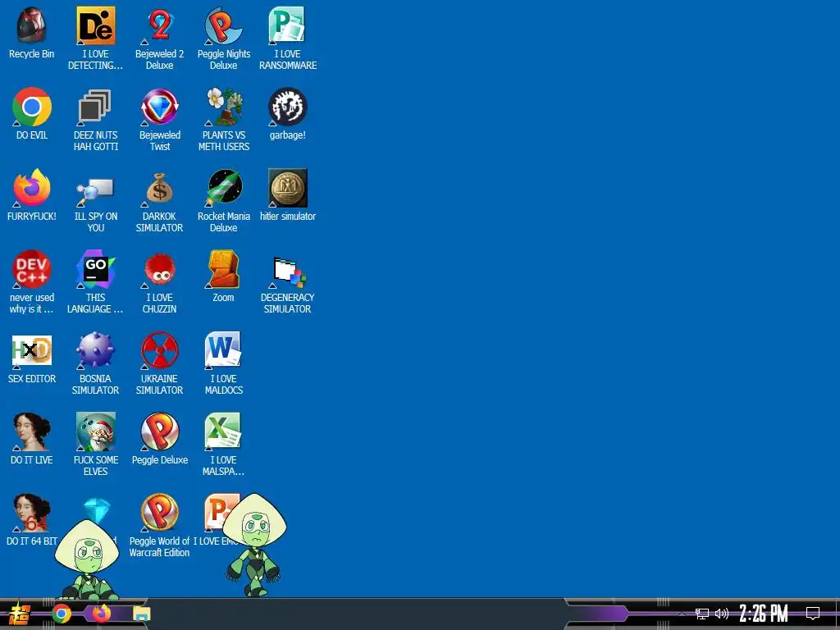Select the ILL SPY ON YOU shortcut
The width and height of the screenshot is (840, 630).
point(95,191)
